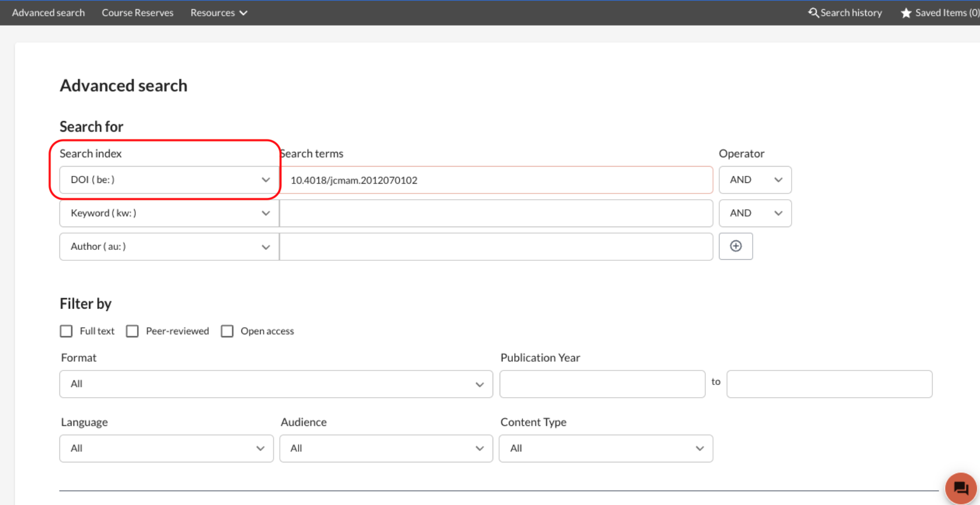Click the Advanced search nav link
The image size is (980, 505).
[48, 13]
